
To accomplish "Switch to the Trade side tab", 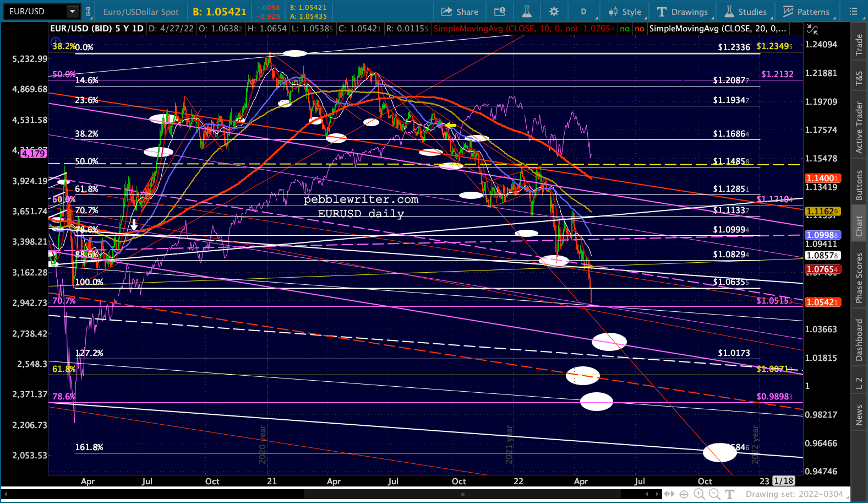I will click(859, 45).
